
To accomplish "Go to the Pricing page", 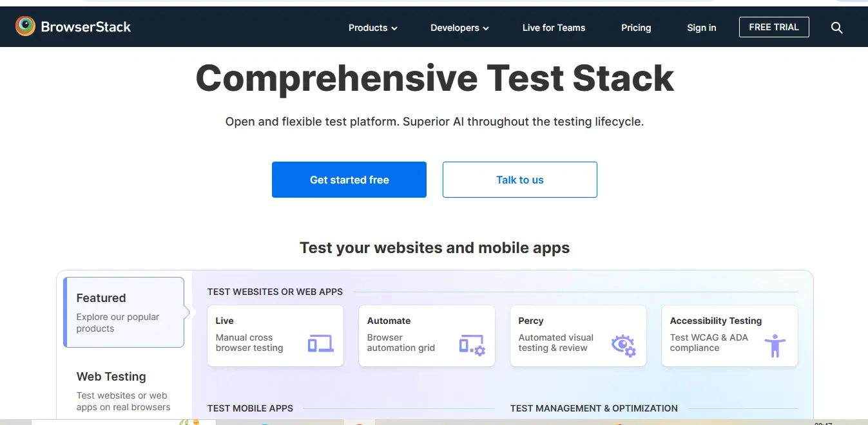I will point(636,28).
